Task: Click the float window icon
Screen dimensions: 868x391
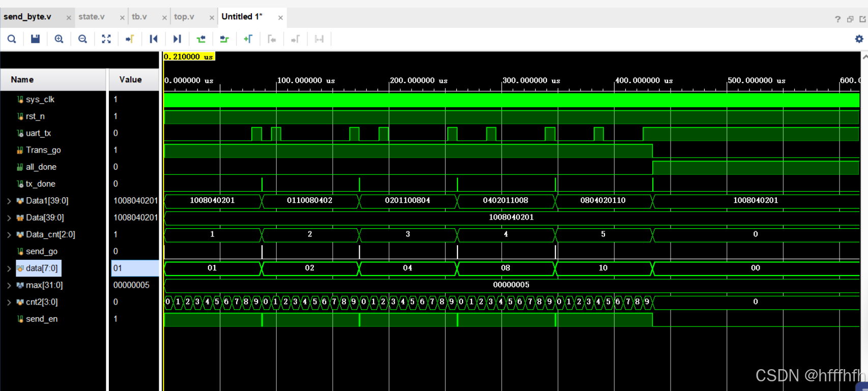Action: click(862, 19)
